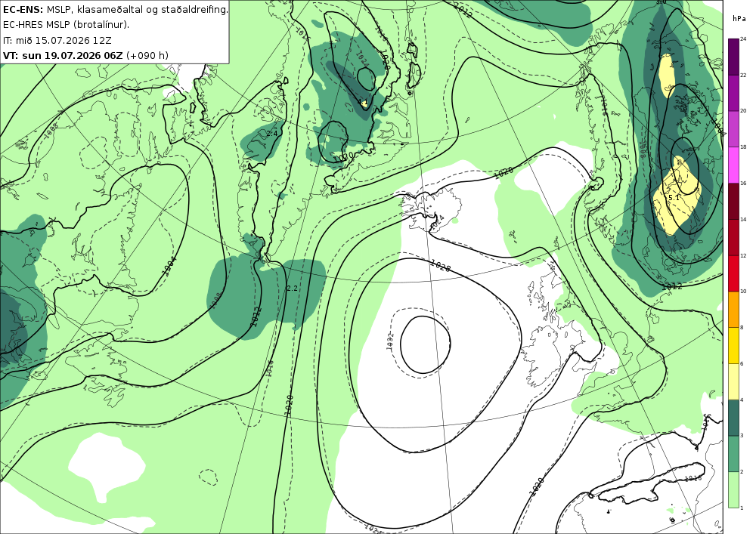Click the '2.4' spread value on the map
This screenshot has height=534, width=756.
coord(272,134)
